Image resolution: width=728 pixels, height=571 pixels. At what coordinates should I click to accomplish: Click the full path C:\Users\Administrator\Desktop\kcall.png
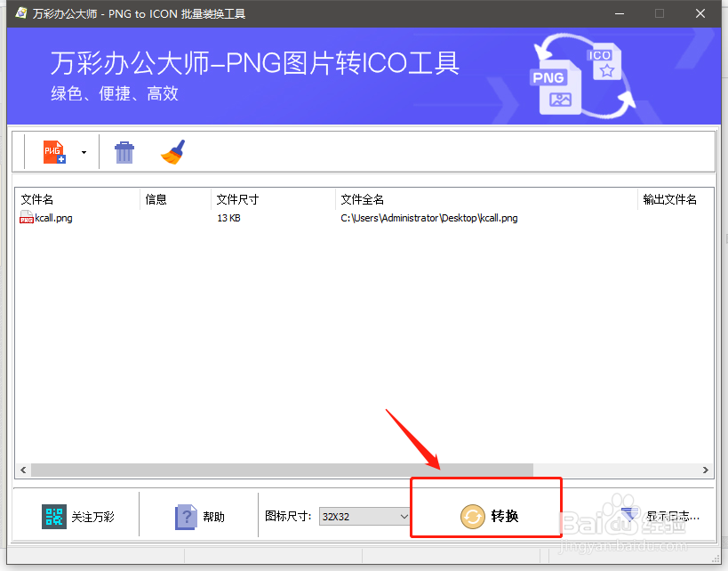(x=429, y=218)
